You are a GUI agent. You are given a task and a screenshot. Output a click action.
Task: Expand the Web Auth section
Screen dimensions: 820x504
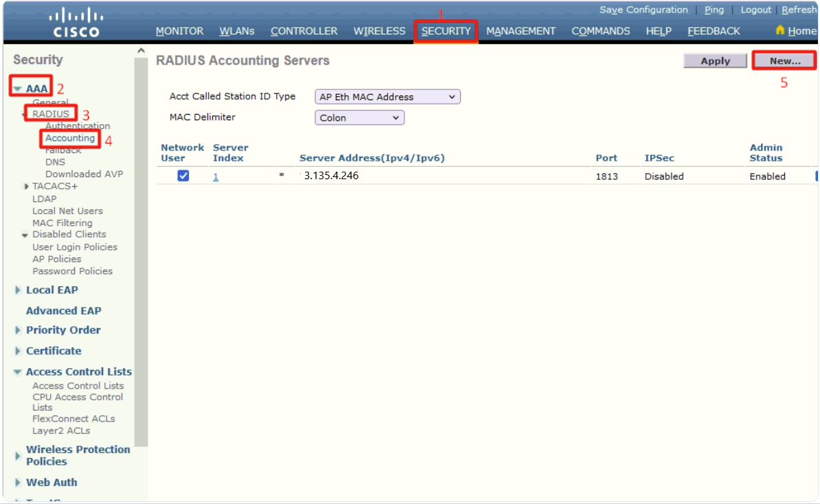pyautogui.click(x=18, y=483)
